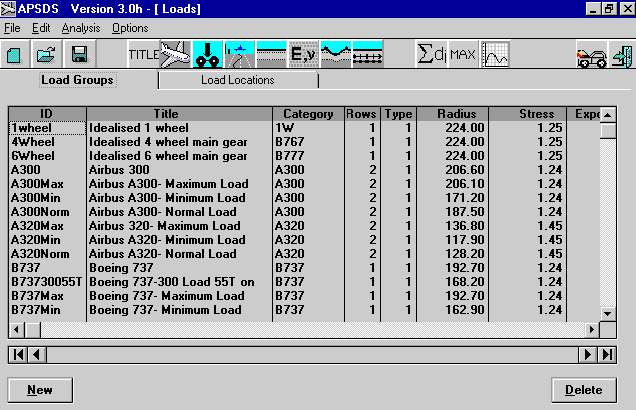Click title 'Boeing 737-300 Load 55T on'
Screen dimensions: 636x410
tap(172, 282)
